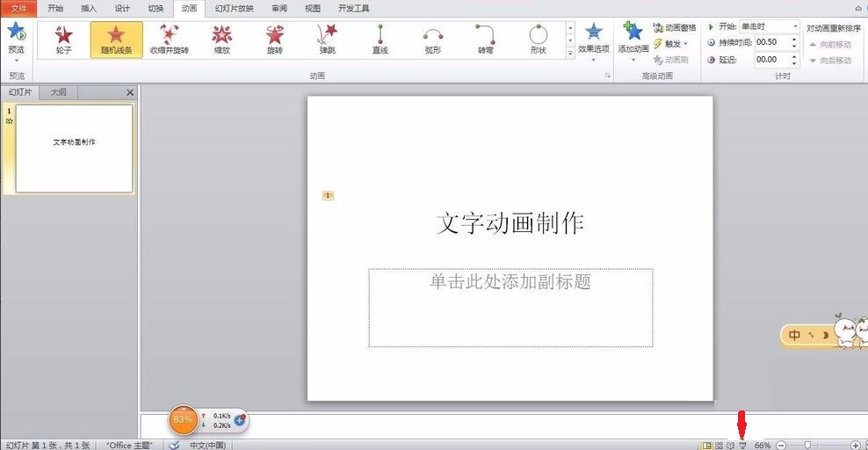The image size is (868, 450).
Task: Open the Transitions (切换) ribbon tab
Action: coord(156,8)
